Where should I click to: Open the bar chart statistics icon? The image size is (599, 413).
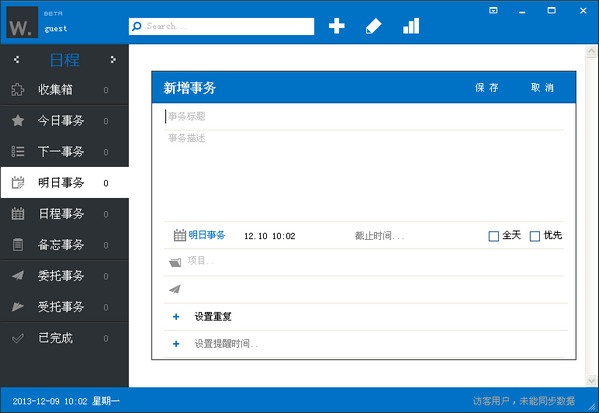click(411, 26)
